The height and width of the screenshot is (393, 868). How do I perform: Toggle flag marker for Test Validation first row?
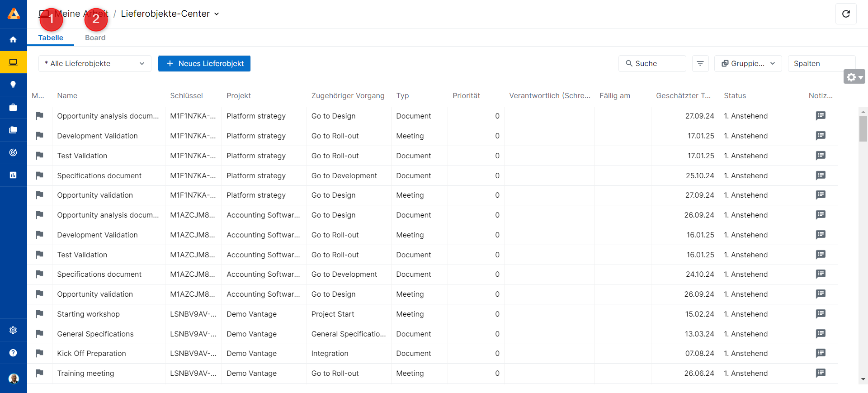click(x=40, y=156)
